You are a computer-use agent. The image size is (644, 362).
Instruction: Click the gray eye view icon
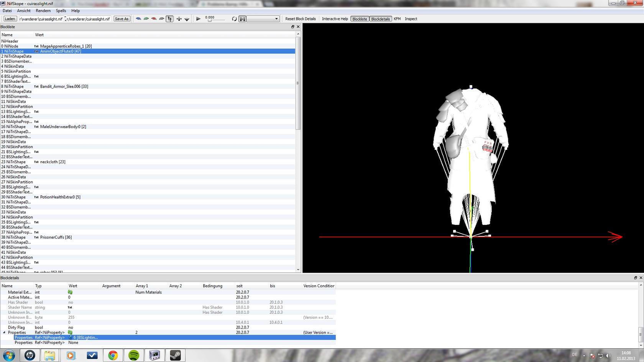161,19
